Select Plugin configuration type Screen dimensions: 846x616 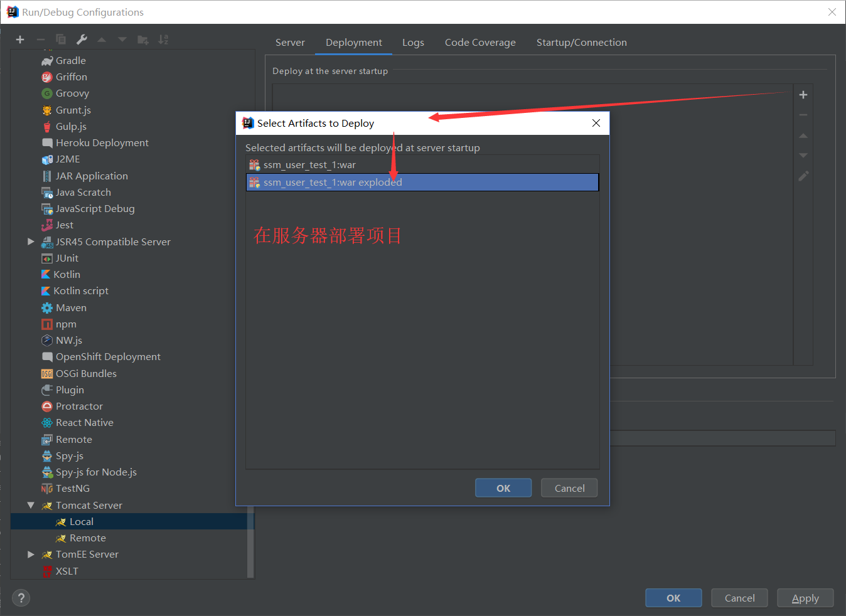[62, 390]
